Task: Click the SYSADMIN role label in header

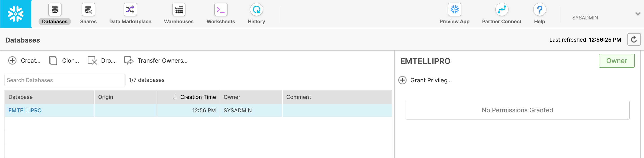Action: click(585, 18)
